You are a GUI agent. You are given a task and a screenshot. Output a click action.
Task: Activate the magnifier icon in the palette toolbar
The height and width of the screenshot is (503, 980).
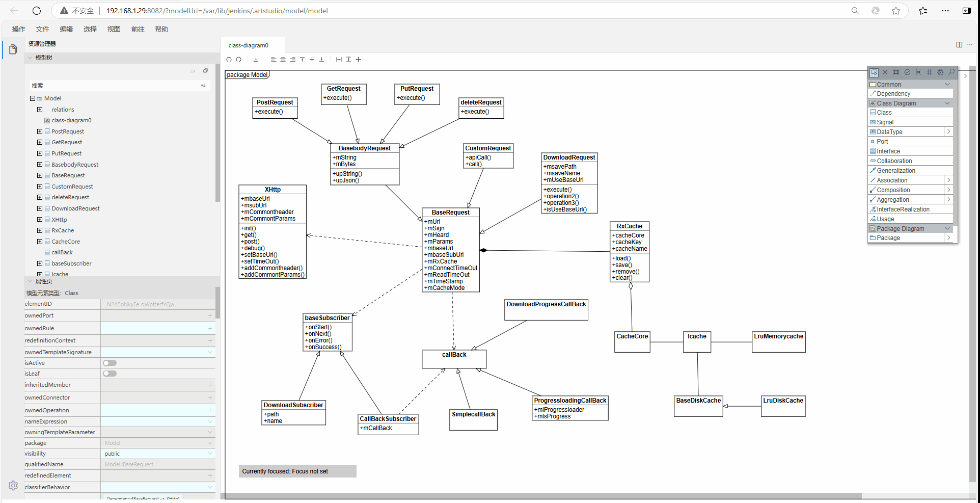pos(950,72)
